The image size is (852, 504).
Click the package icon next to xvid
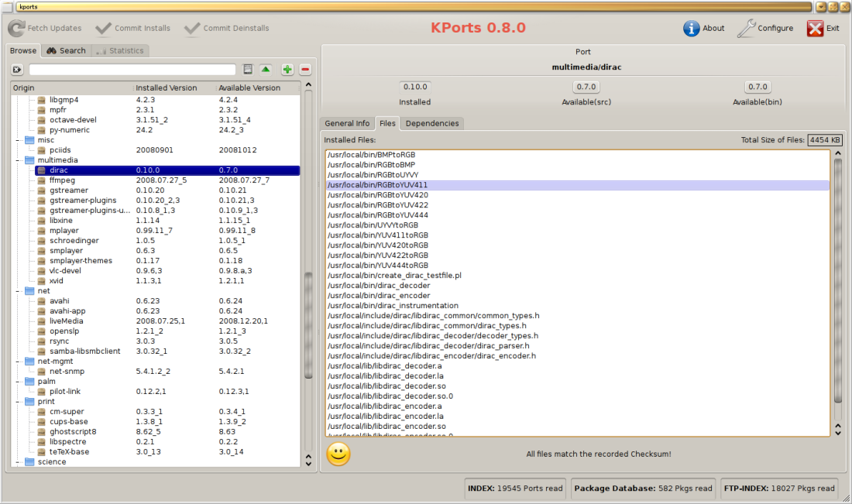(41, 281)
